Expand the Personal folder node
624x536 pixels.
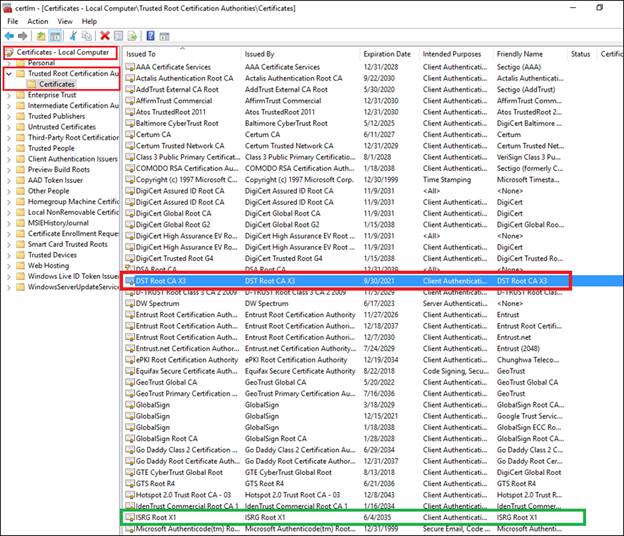[x=9, y=63]
